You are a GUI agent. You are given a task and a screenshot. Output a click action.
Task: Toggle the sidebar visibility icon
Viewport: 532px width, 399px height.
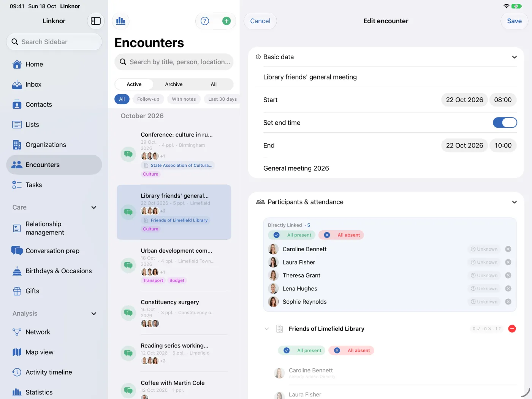tap(96, 21)
